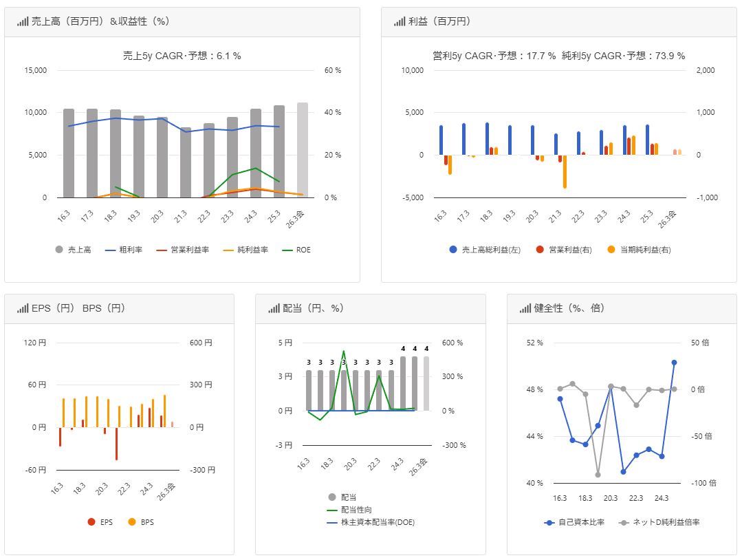Image resolution: width=742 pixels, height=560 pixels.
Task: Click the grey circle marker beside 配当 legend
Action: click(x=332, y=497)
